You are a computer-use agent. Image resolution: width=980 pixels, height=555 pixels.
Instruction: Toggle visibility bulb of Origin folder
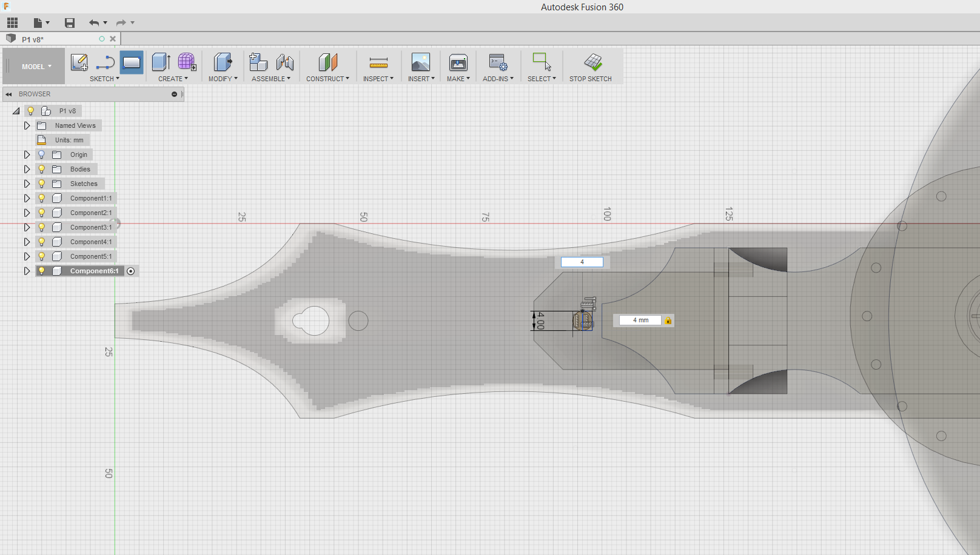41,155
